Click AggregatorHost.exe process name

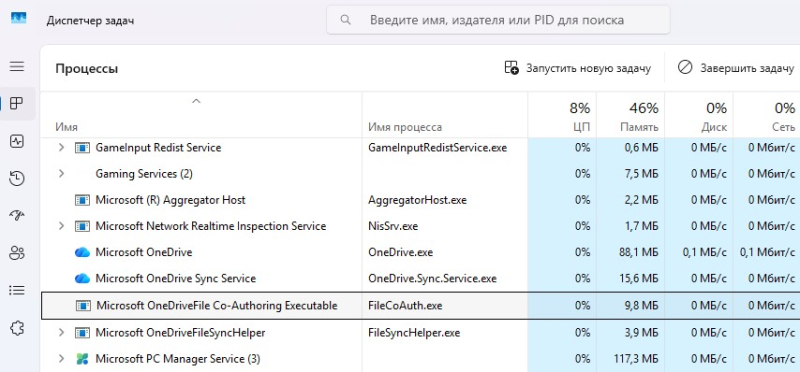point(417,200)
